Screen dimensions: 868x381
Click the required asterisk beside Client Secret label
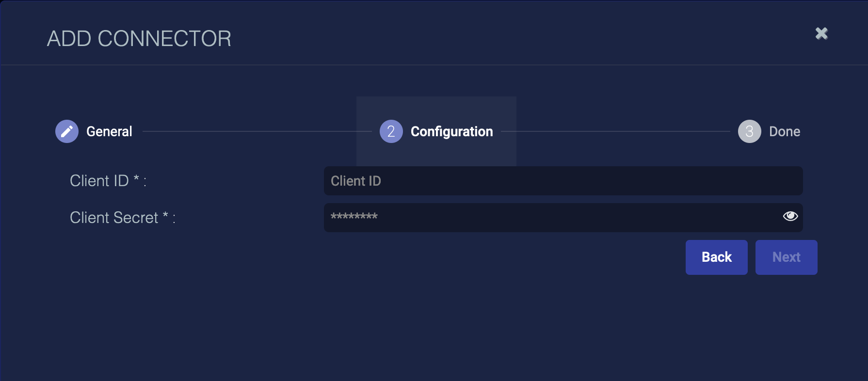click(x=165, y=215)
